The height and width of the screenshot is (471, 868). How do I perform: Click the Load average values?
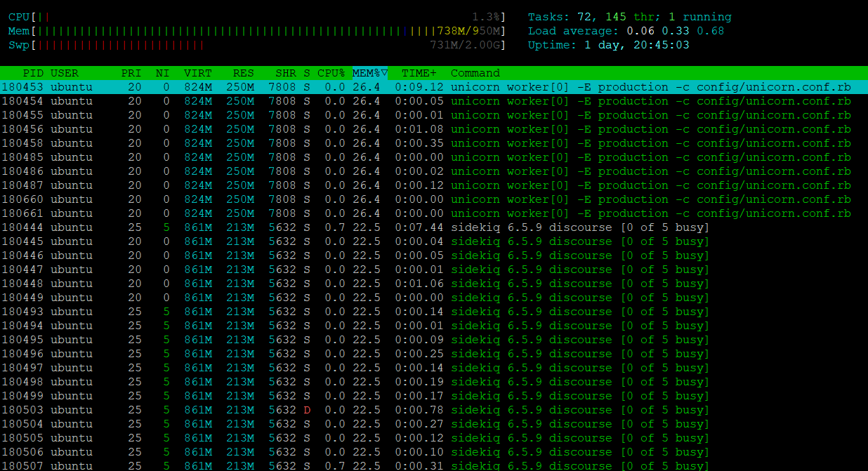point(675,31)
